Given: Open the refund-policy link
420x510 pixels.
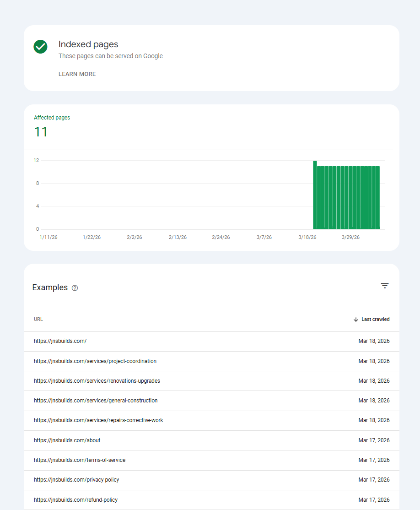Looking at the screenshot, I should pyautogui.click(x=75, y=499).
